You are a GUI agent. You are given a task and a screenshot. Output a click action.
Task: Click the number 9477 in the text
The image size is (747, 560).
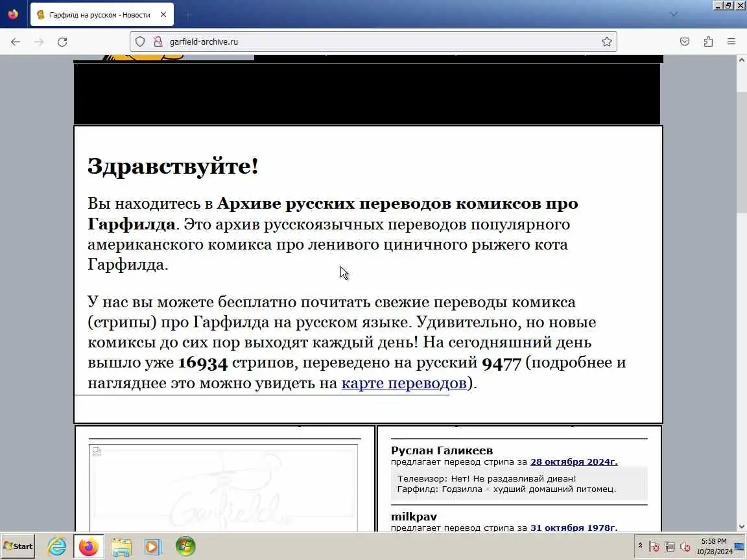pyautogui.click(x=502, y=363)
